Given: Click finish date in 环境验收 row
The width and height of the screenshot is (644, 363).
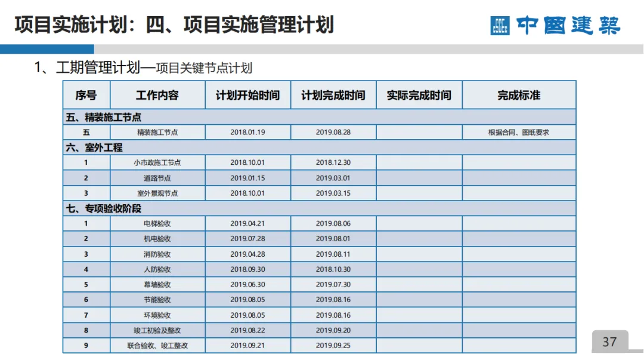Looking at the screenshot, I should coord(333,315).
